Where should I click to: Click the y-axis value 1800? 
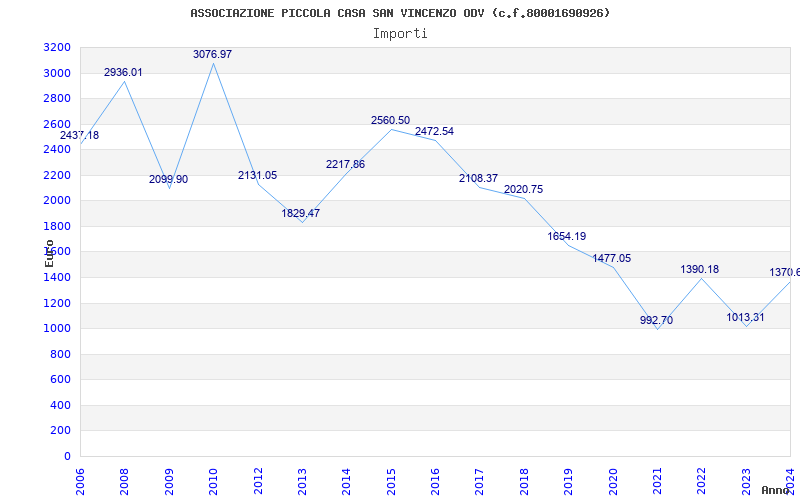click(57, 227)
